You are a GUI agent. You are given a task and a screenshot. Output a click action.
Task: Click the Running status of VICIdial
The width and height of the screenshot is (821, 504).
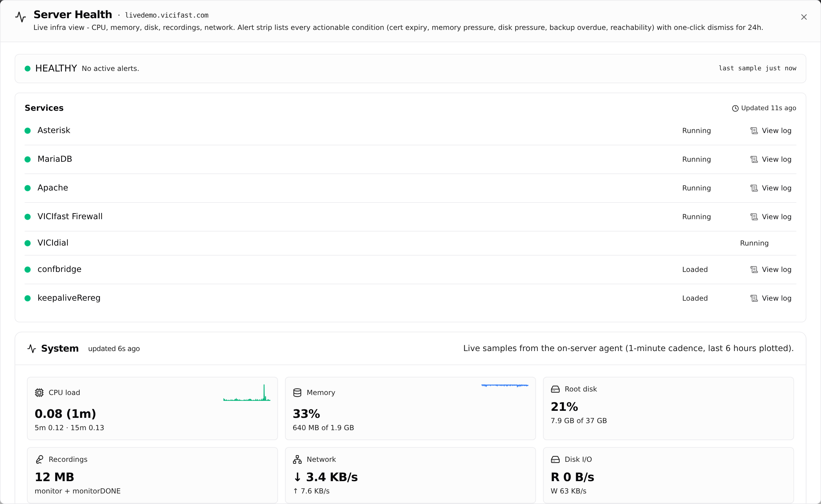point(754,243)
